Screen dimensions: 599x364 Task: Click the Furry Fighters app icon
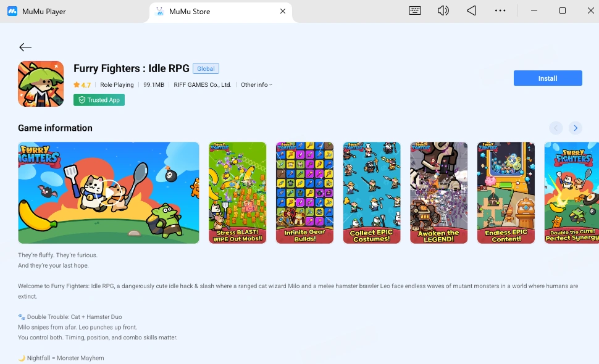(41, 84)
